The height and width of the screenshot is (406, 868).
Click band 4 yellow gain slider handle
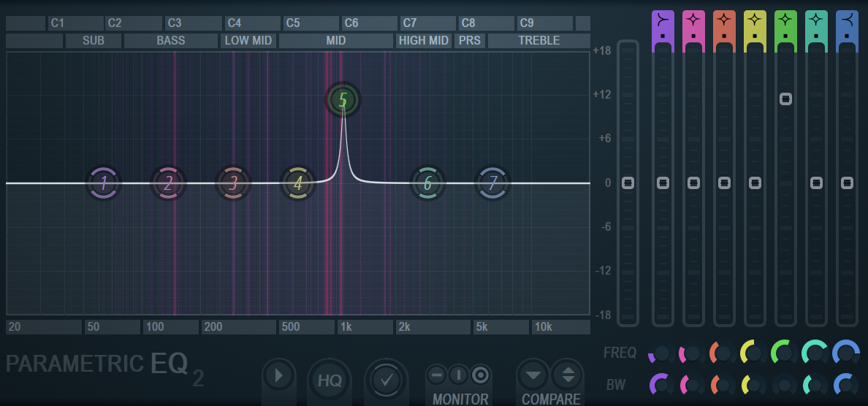[755, 183]
